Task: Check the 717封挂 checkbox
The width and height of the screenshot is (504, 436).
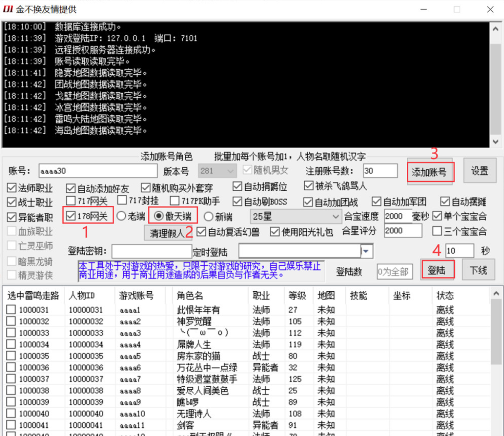Action: (x=122, y=200)
